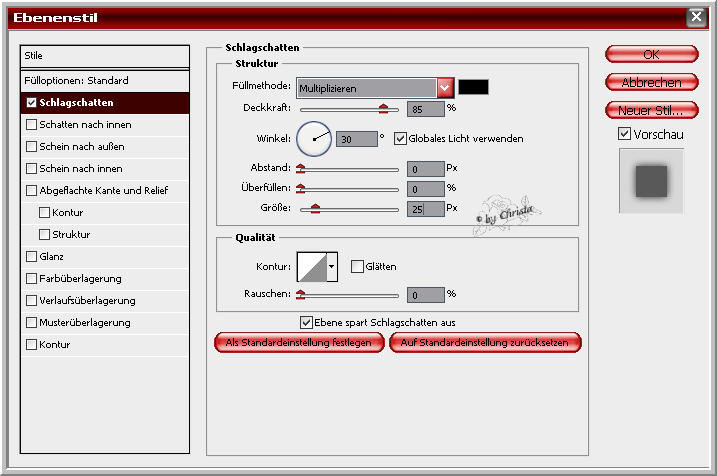This screenshot has height=476, width=717.
Task: Click the style preview thumbnail
Action: point(651,181)
